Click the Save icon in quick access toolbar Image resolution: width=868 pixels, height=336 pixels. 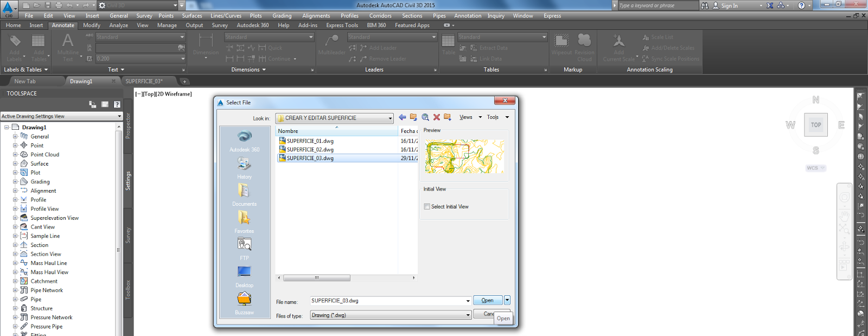click(x=48, y=5)
